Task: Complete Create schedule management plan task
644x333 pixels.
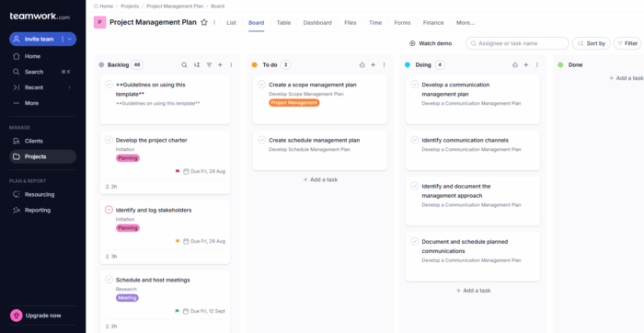Action: pos(261,140)
